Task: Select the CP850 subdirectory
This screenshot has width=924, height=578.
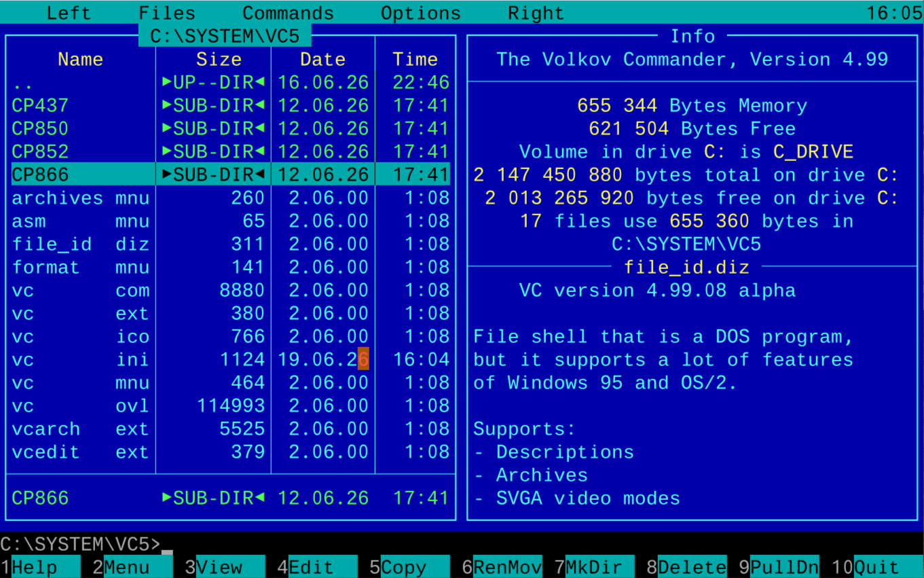Action: pyautogui.click(x=231, y=129)
